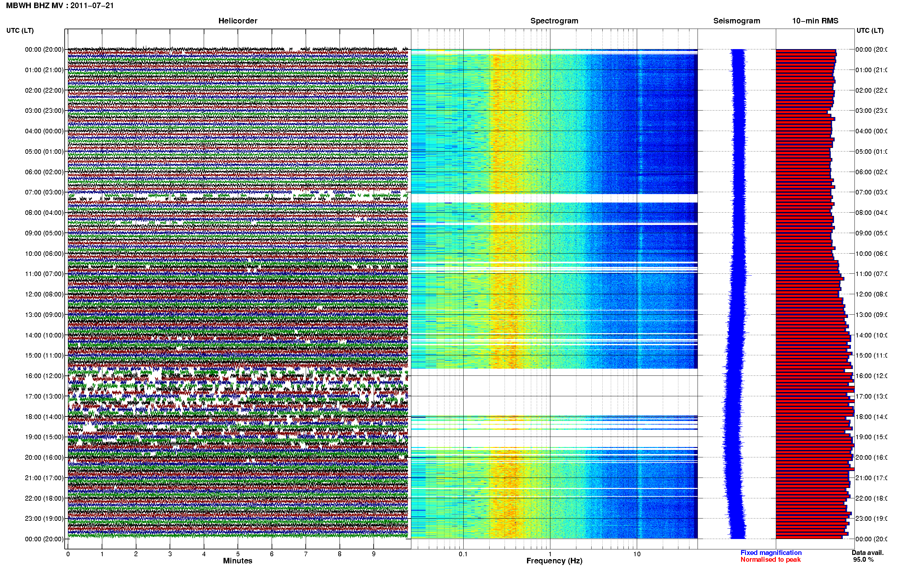
Task: Click minute tick label '0' under helicorder
Action: point(68,554)
